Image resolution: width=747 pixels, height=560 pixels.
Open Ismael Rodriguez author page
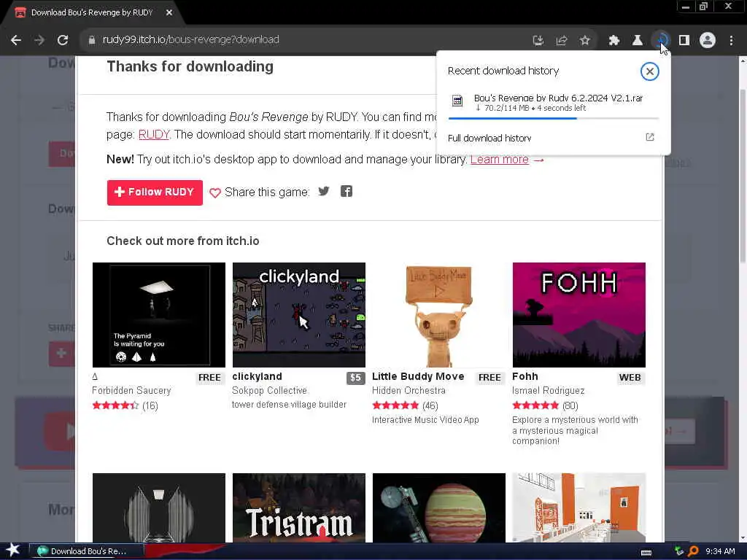coord(549,391)
